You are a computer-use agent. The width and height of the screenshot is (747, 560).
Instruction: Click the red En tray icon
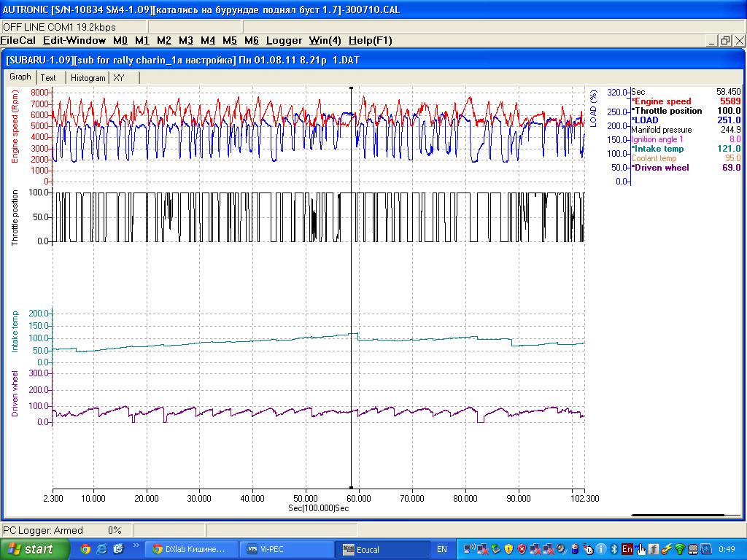pos(627,549)
